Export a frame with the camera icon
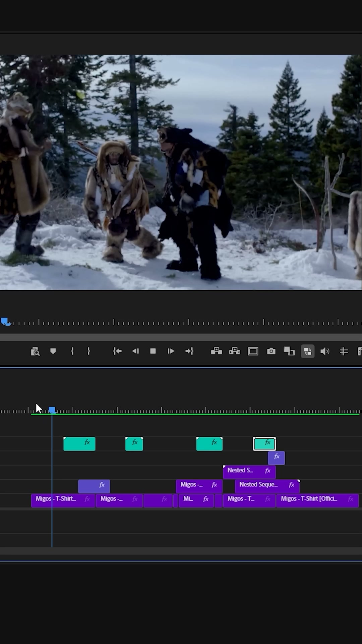Screen dimensions: 362x644 (271, 351)
